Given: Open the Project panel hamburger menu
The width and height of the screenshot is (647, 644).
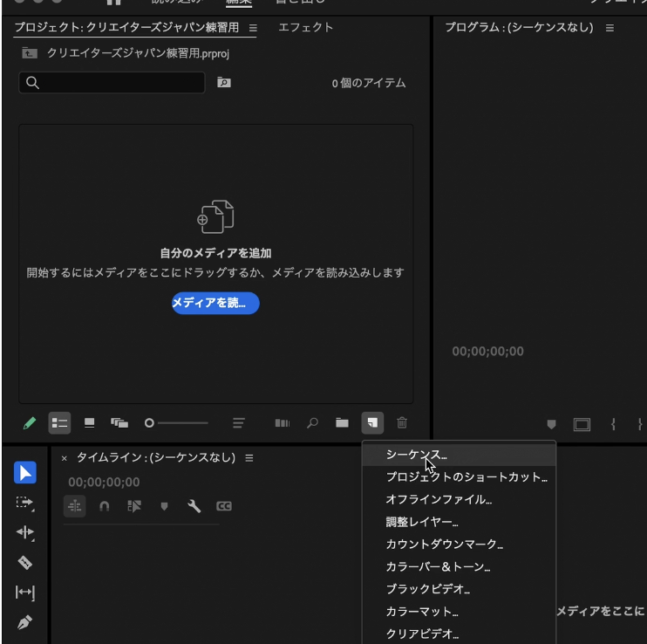Looking at the screenshot, I should click(x=253, y=28).
